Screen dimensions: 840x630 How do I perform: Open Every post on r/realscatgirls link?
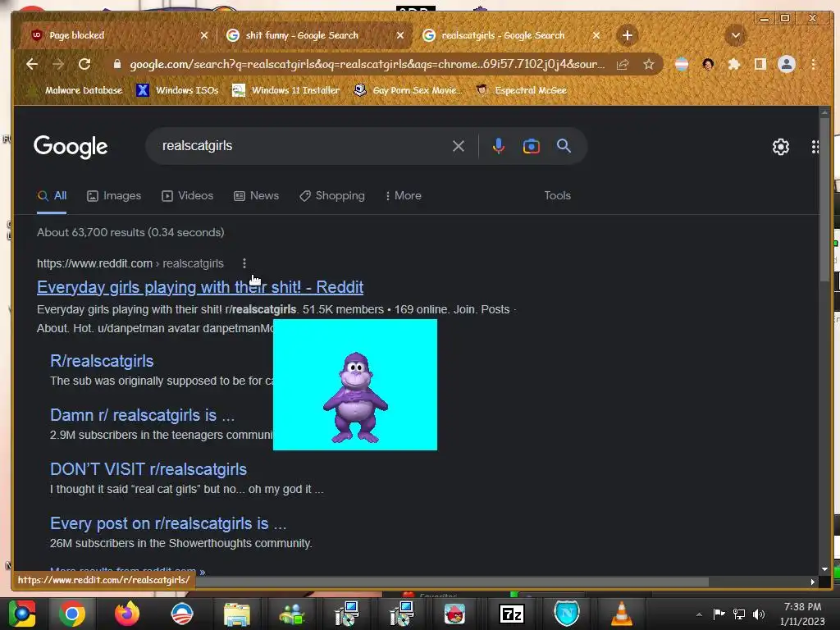[x=168, y=523]
